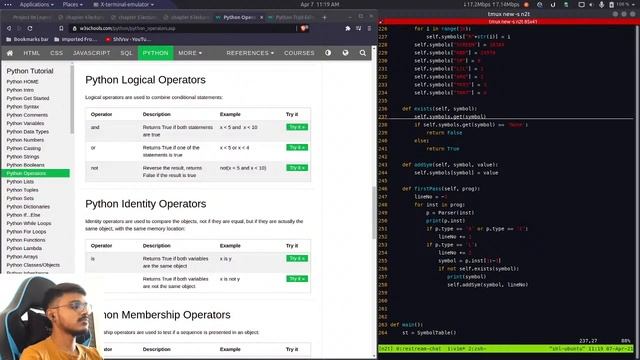This screenshot has height=360, width=640.
Task: Try it for 'x is not y'
Action: pos(297,279)
